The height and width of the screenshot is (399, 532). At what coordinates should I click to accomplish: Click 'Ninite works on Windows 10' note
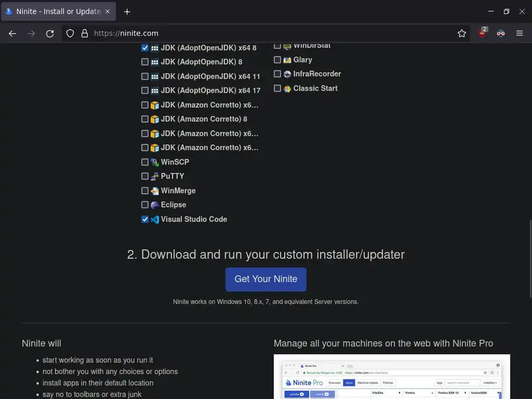click(265, 302)
